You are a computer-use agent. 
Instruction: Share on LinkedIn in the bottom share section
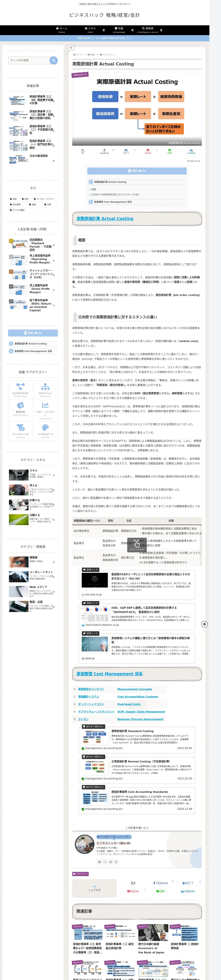click(188, 891)
